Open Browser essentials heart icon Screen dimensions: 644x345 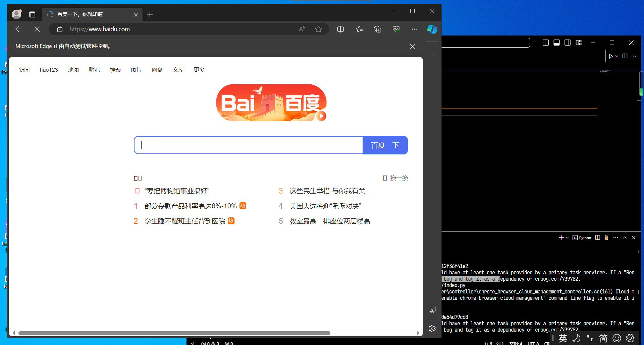tap(396, 29)
